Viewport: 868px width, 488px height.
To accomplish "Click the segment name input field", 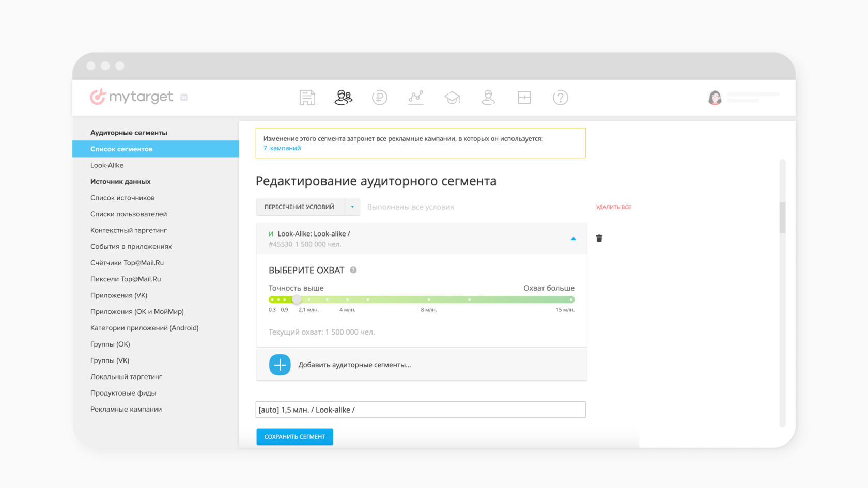I will point(421,410).
